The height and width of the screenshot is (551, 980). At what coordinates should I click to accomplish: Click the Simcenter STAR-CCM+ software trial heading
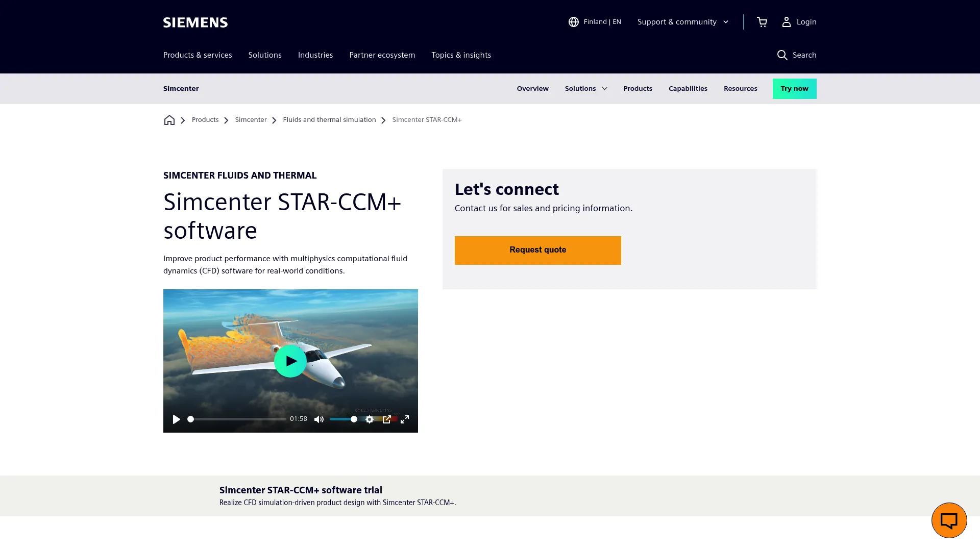[301, 490]
